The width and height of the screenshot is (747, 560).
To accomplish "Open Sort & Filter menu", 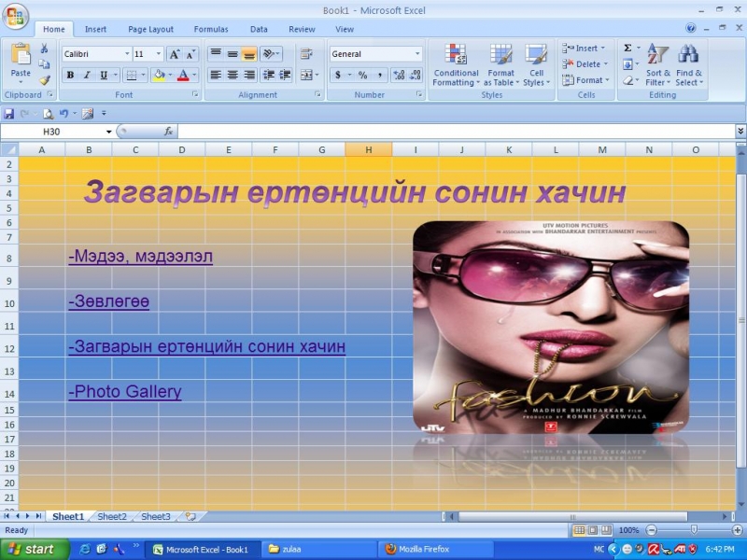I will pyautogui.click(x=658, y=65).
